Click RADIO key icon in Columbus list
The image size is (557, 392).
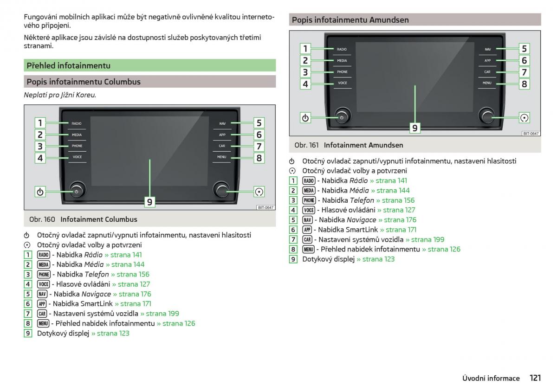point(44,255)
